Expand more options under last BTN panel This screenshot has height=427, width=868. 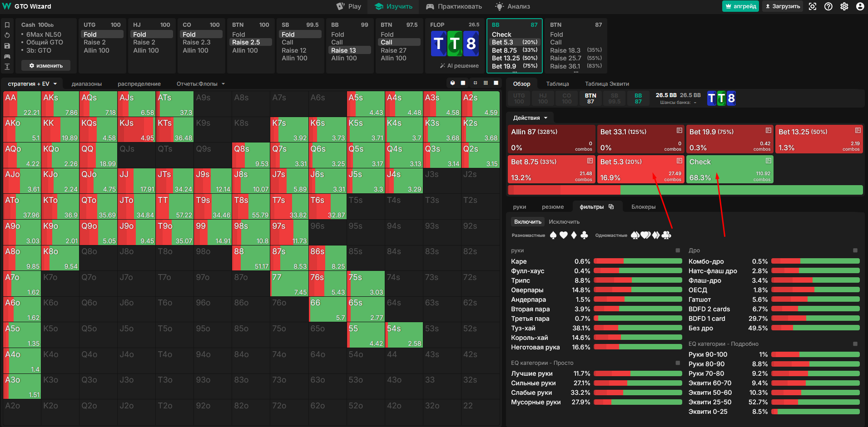[576, 72]
